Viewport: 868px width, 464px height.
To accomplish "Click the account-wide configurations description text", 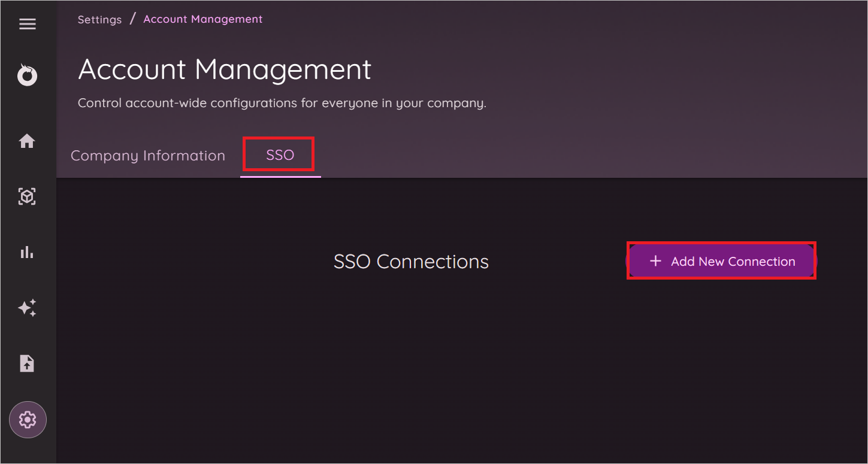I will tap(282, 102).
